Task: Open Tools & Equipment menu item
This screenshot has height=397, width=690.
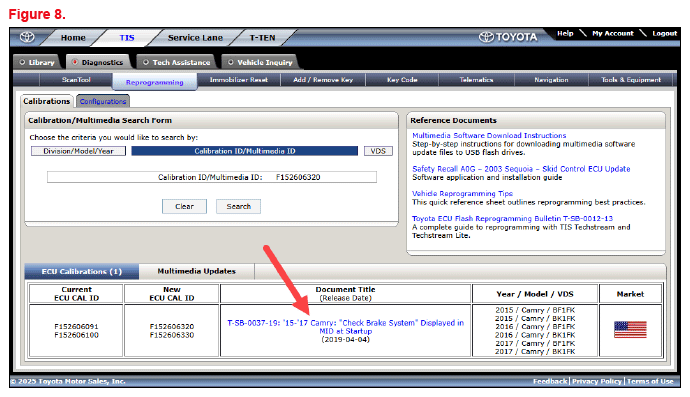Action: 631,80
